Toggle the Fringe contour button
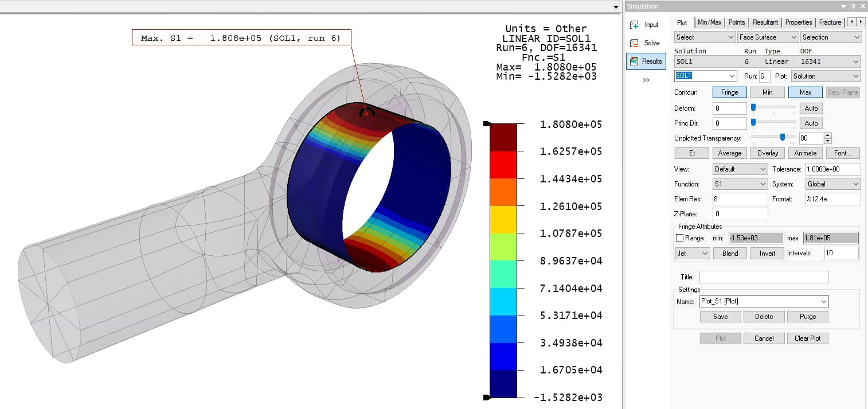 tap(729, 92)
